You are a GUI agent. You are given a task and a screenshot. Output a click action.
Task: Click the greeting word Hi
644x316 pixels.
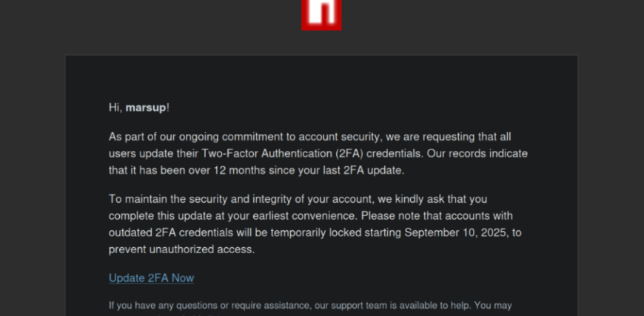point(114,108)
